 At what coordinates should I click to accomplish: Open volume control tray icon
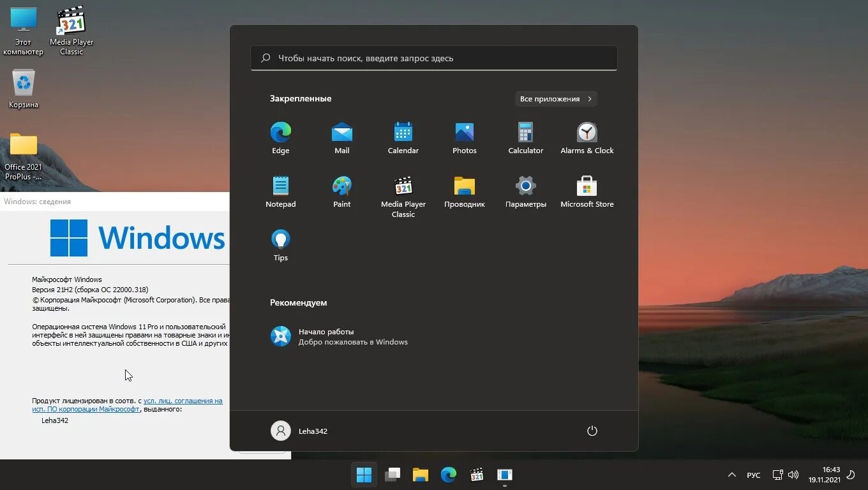(x=793, y=475)
